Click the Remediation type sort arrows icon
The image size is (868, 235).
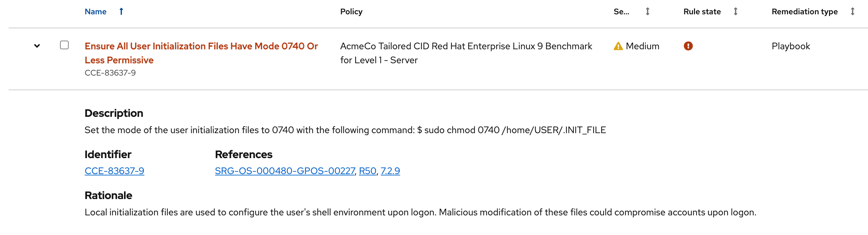(x=852, y=11)
